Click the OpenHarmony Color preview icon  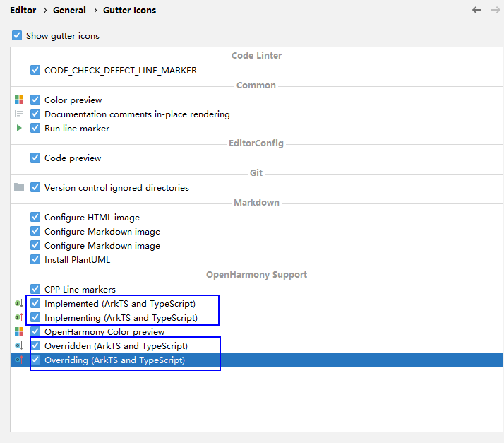[19, 331]
